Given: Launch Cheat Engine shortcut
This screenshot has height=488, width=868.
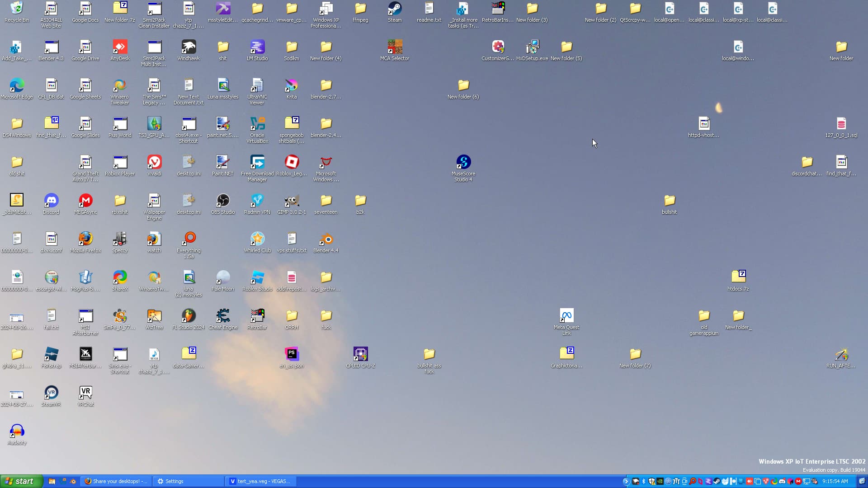Looking at the screenshot, I should click(x=223, y=319).
